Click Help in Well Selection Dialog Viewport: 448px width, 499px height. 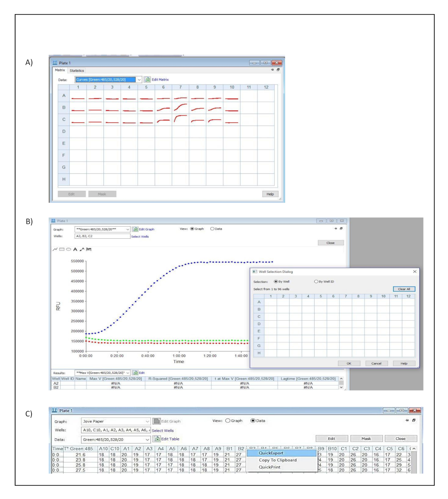[x=404, y=363]
